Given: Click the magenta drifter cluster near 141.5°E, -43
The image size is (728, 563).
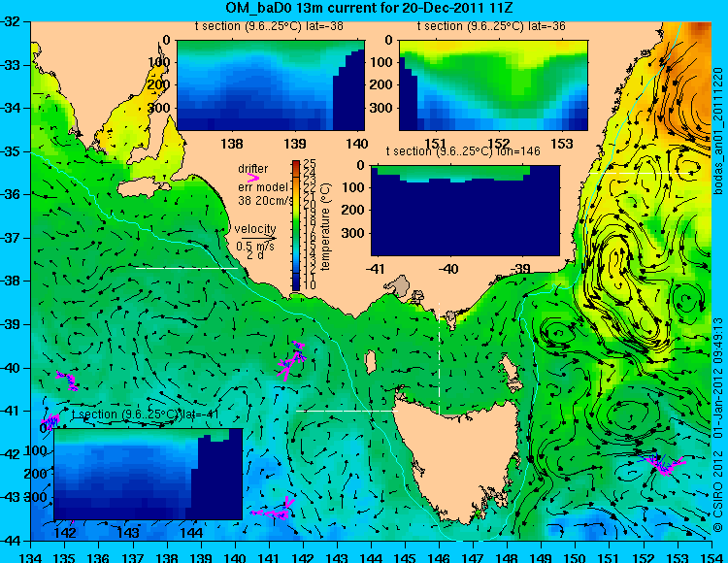Looking at the screenshot, I should [274, 510].
